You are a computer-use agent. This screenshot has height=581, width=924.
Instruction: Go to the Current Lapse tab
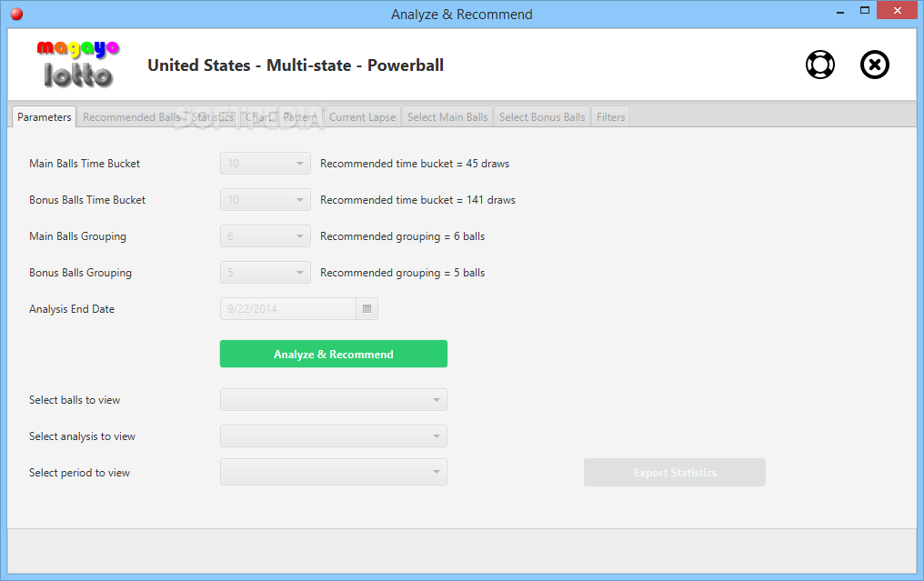click(362, 116)
